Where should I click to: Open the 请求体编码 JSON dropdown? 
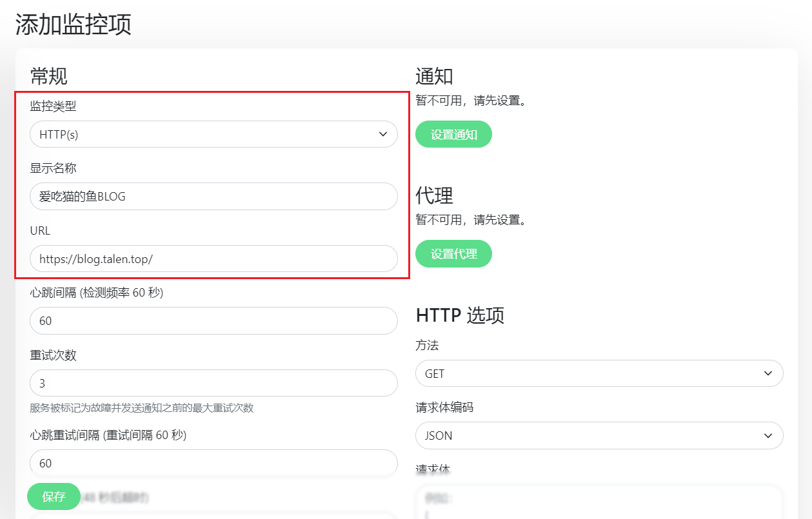point(599,436)
